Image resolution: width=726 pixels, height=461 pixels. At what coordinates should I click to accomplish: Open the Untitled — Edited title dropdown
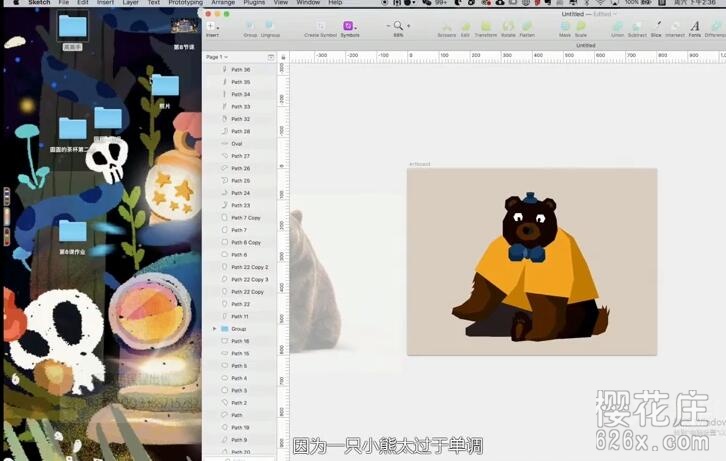(x=588, y=14)
